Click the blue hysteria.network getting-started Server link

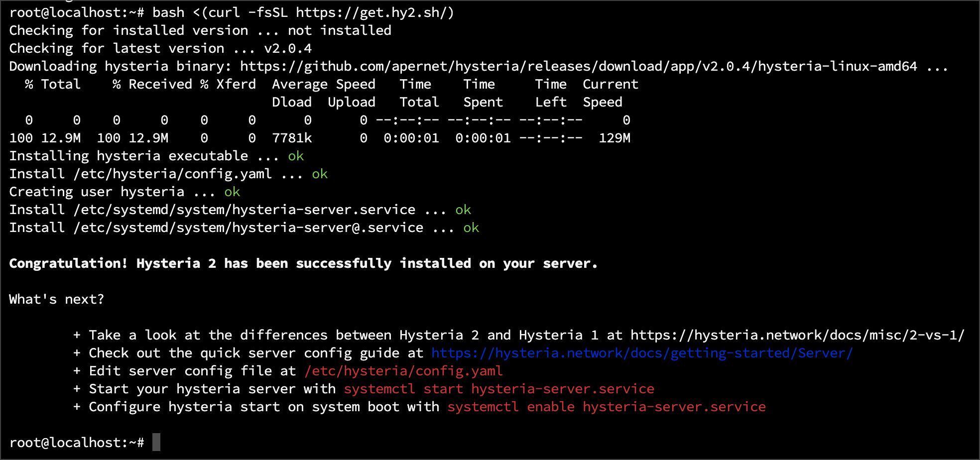642,353
